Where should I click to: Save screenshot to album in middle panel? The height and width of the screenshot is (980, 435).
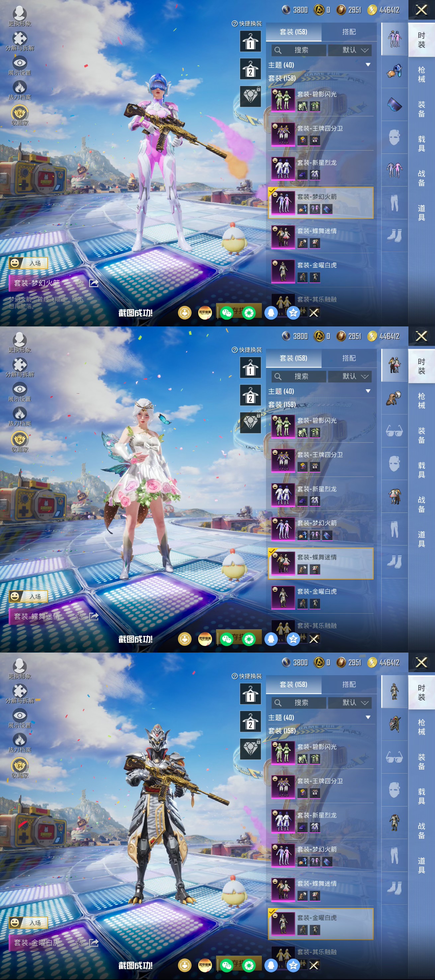pos(185,639)
